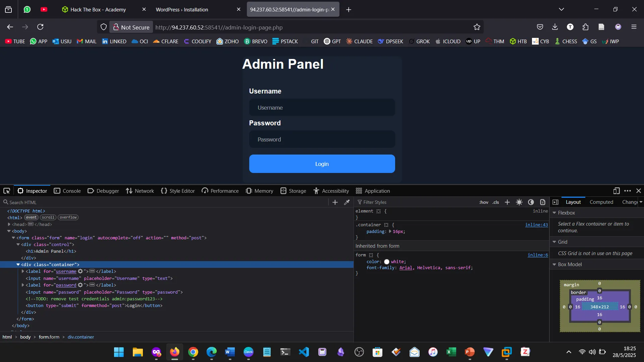Viewport: 644px width, 362px height.
Task: Toggle the container padding value arrow
Action: (x=390, y=232)
